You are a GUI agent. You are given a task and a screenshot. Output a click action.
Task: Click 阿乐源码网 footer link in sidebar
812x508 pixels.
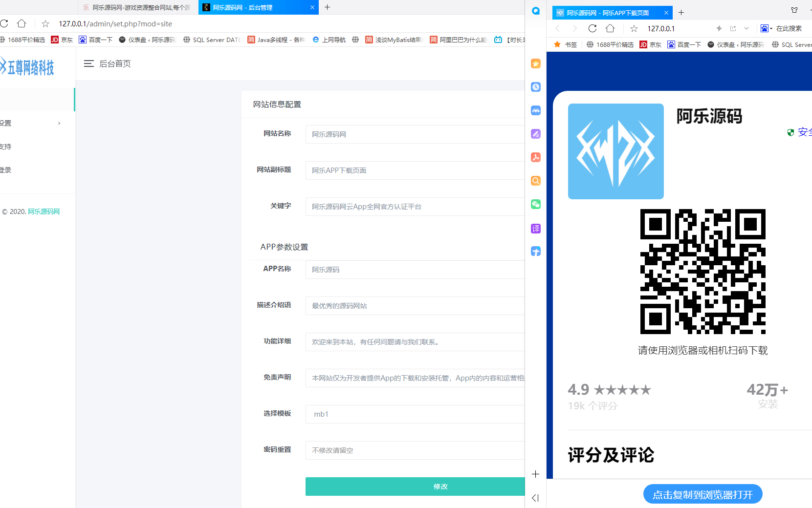pyautogui.click(x=44, y=212)
